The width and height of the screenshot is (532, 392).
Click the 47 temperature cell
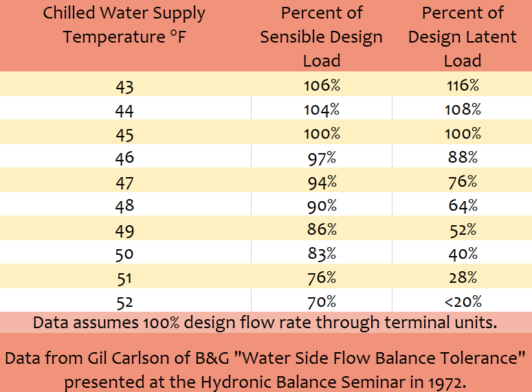124,183
